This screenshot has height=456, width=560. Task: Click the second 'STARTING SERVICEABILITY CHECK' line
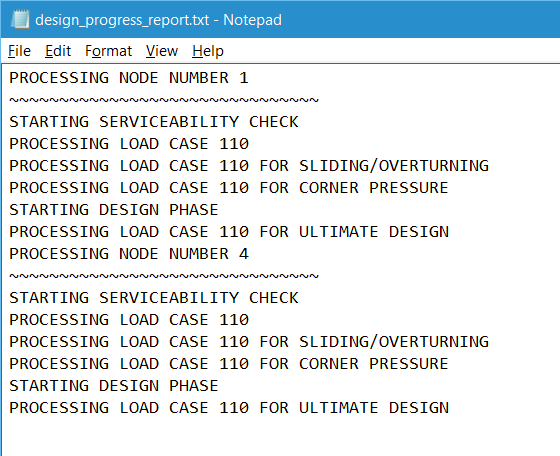click(154, 298)
